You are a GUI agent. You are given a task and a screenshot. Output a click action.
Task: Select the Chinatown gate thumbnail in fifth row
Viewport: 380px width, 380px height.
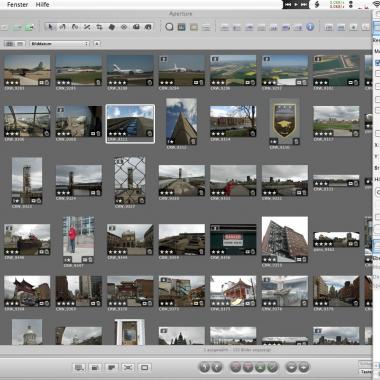coord(27,291)
